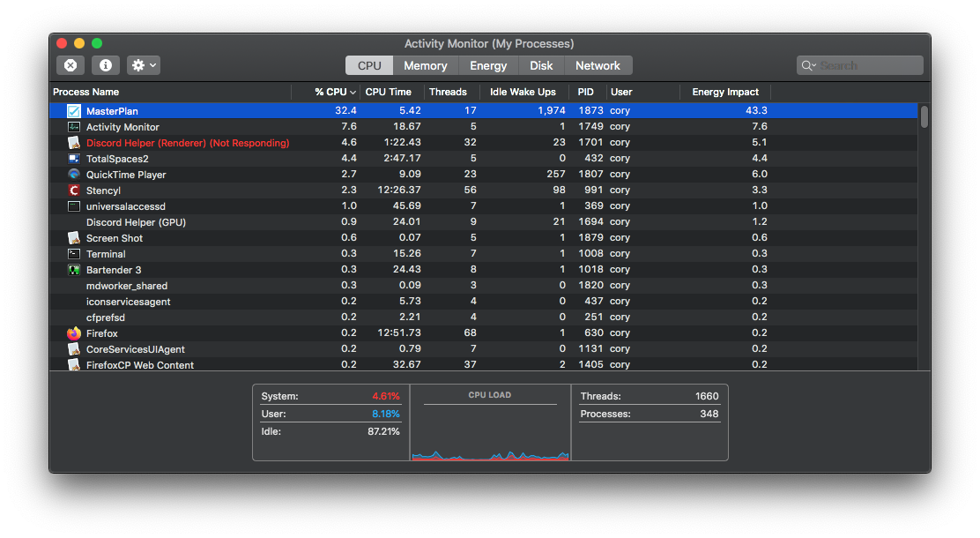The height and width of the screenshot is (538, 980).
Task: Switch to the Energy tab
Action: click(488, 65)
